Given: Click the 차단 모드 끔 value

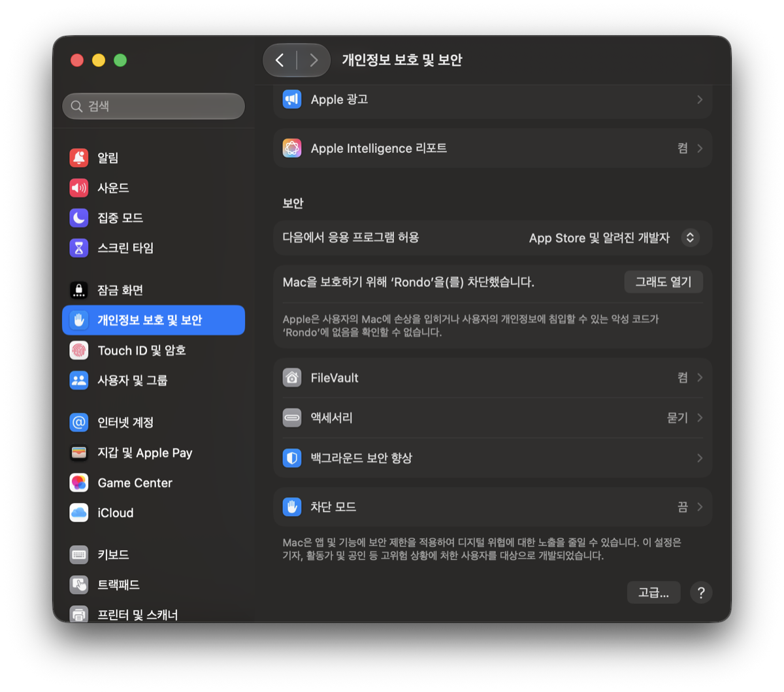Looking at the screenshot, I should point(683,506).
